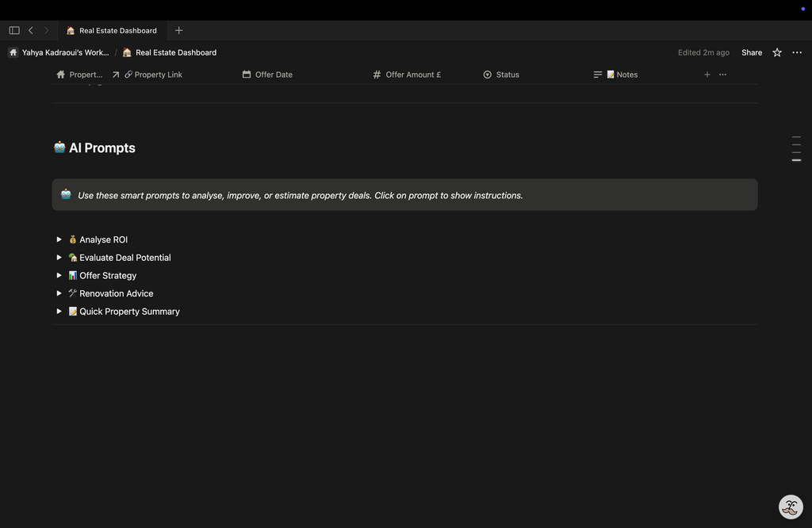This screenshot has height=528, width=812.
Task: Expand the Renovation Advice toggle
Action: (59, 293)
